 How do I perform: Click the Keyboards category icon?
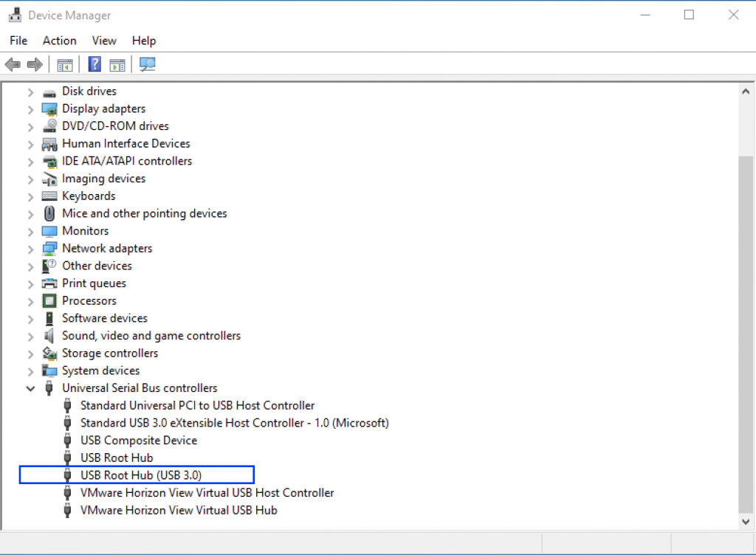click(x=49, y=196)
